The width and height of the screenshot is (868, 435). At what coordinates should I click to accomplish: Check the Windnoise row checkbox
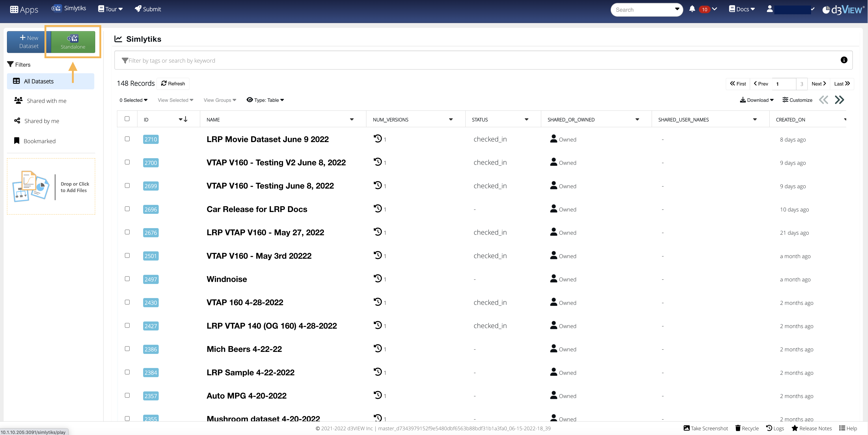[127, 279]
